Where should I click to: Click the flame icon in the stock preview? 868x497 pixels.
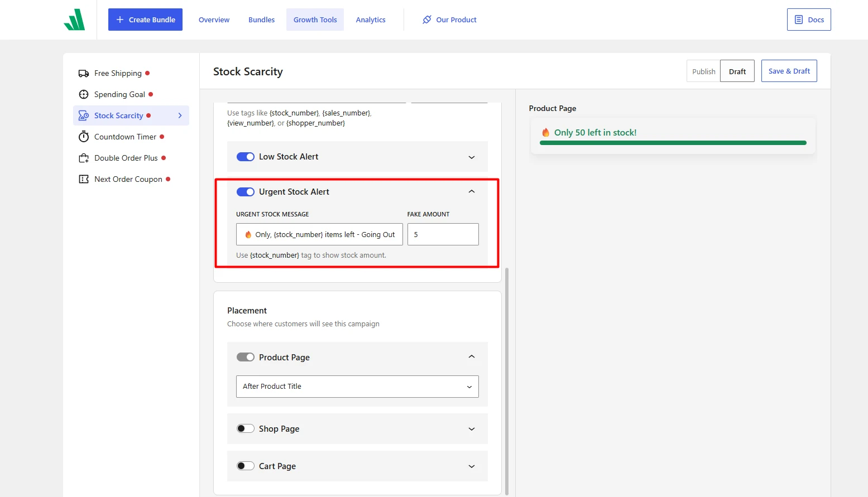pos(546,132)
